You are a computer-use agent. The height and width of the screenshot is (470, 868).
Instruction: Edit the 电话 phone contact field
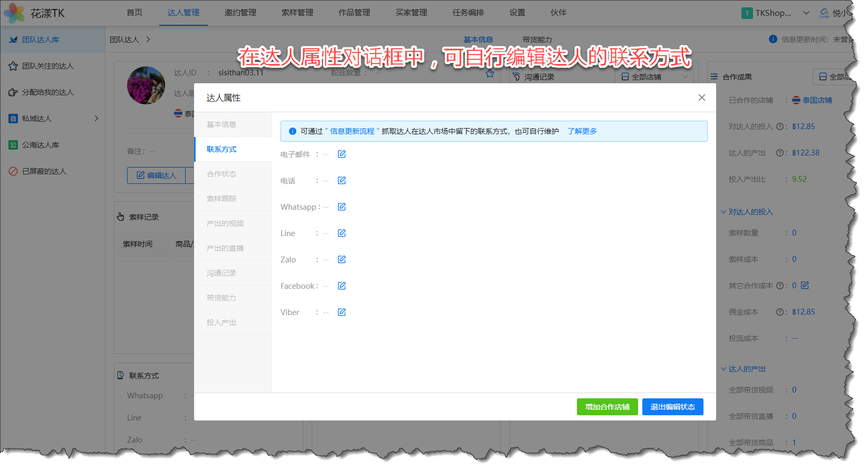pyautogui.click(x=342, y=181)
